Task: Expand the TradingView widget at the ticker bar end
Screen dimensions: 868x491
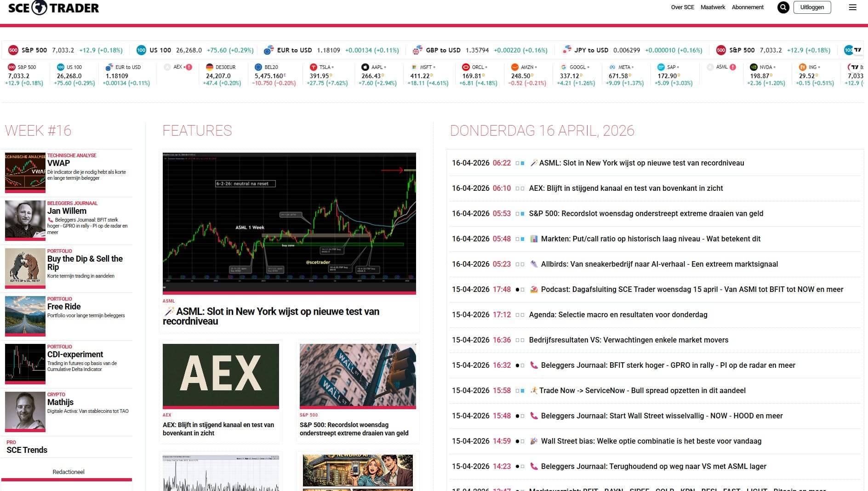Action: tap(857, 49)
